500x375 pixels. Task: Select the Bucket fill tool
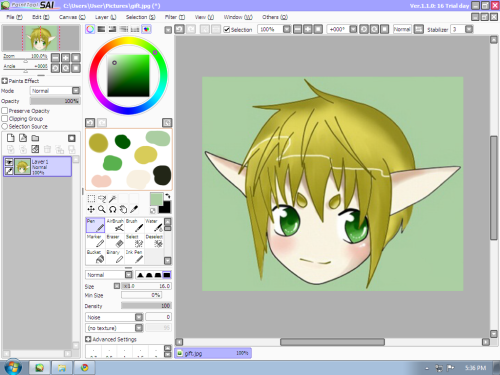(95, 257)
